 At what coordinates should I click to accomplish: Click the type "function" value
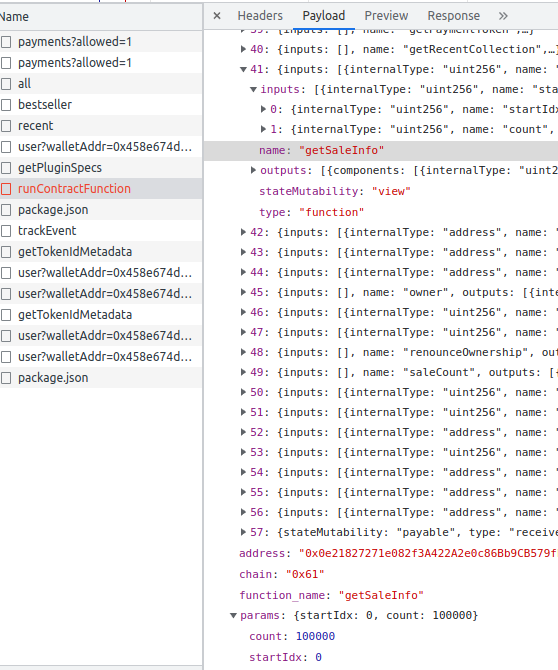coord(332,212)
